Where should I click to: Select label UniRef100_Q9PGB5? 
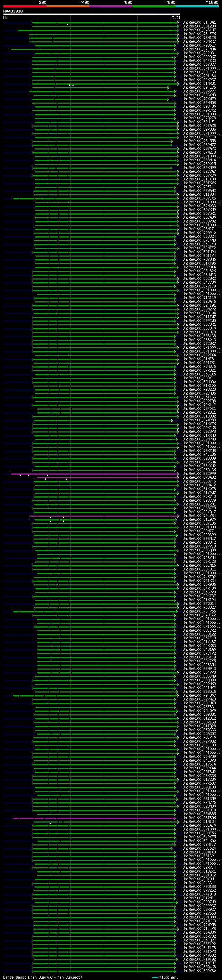tap(199, 129)
